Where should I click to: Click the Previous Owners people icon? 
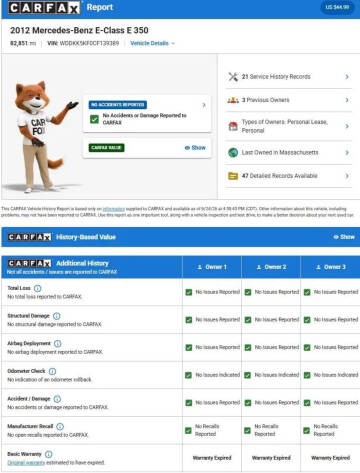pos(233,100)
